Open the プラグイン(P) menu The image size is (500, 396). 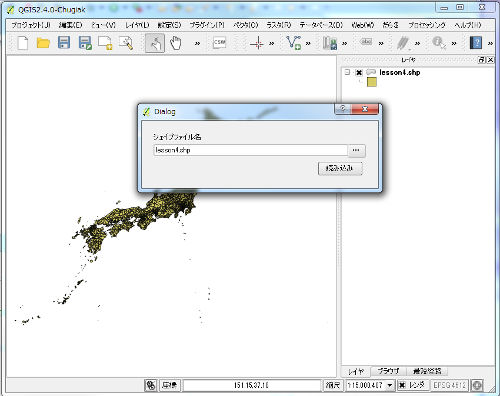point(207,25)
